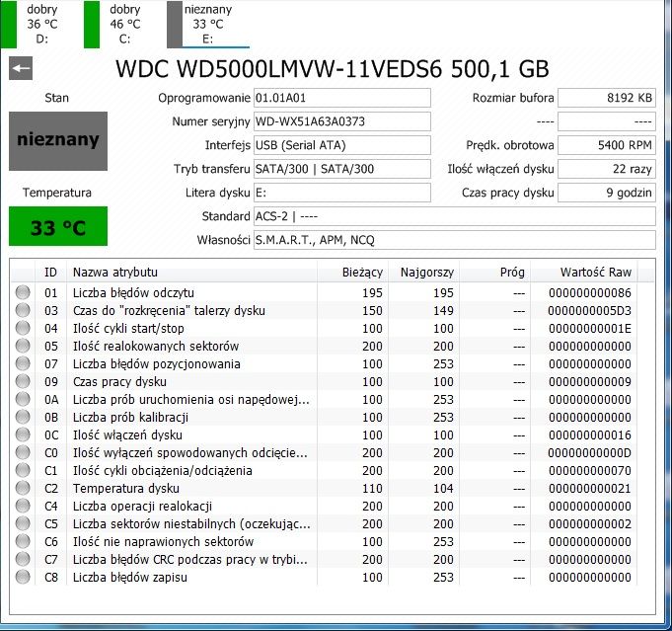
Task: Select 'Liczba prób kalibracji' attribute name
Action: point(130,418)
